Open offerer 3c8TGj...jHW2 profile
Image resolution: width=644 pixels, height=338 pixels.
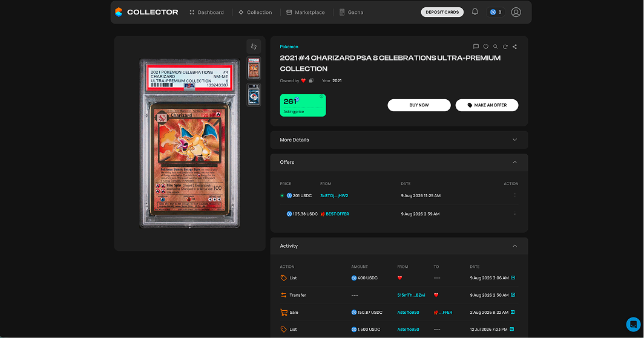(334, 196)
